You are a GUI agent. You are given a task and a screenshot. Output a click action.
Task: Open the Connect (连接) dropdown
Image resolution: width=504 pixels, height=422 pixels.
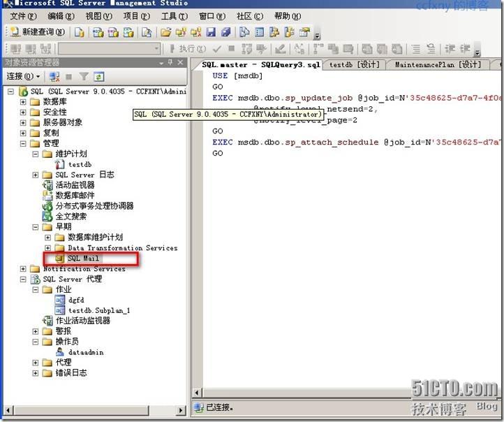click(x=23, y=77)
